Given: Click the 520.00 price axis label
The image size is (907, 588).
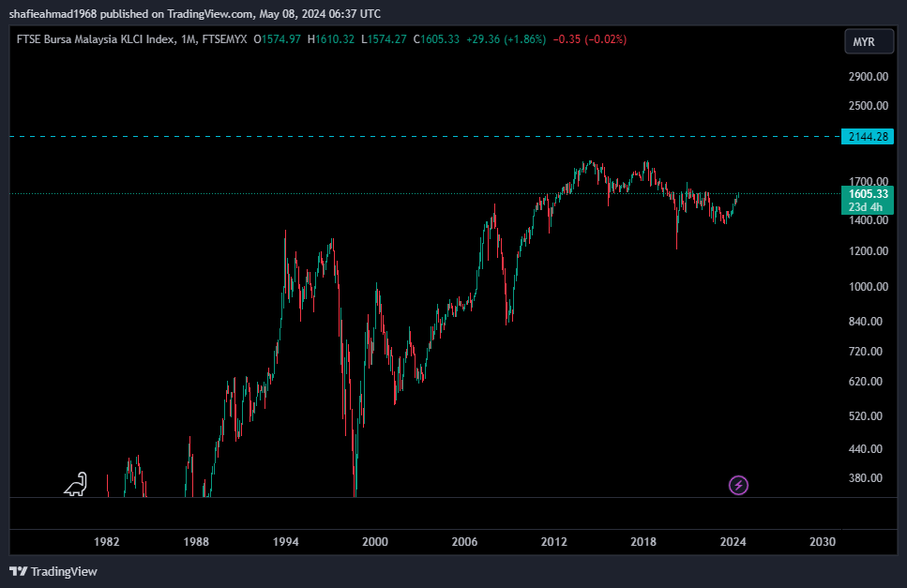Looking at the screenshot, I should tap(866, 416).
